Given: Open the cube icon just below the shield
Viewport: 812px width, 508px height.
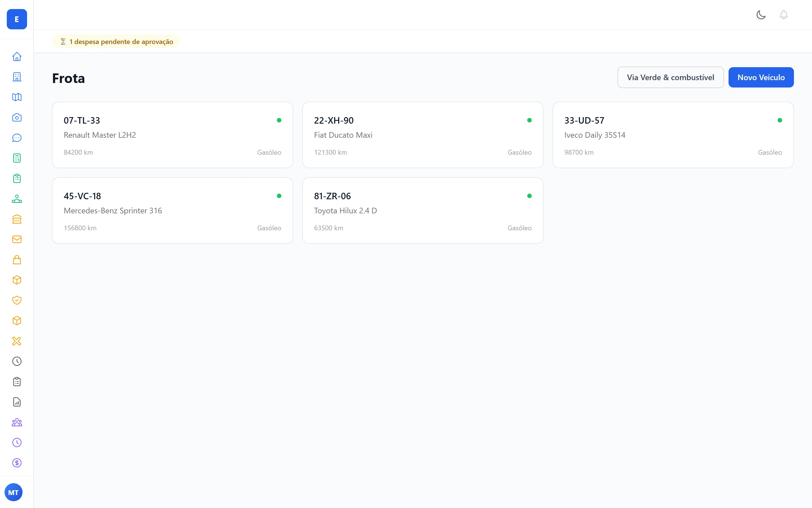Looking at the screenshot, I should point(17,321).
